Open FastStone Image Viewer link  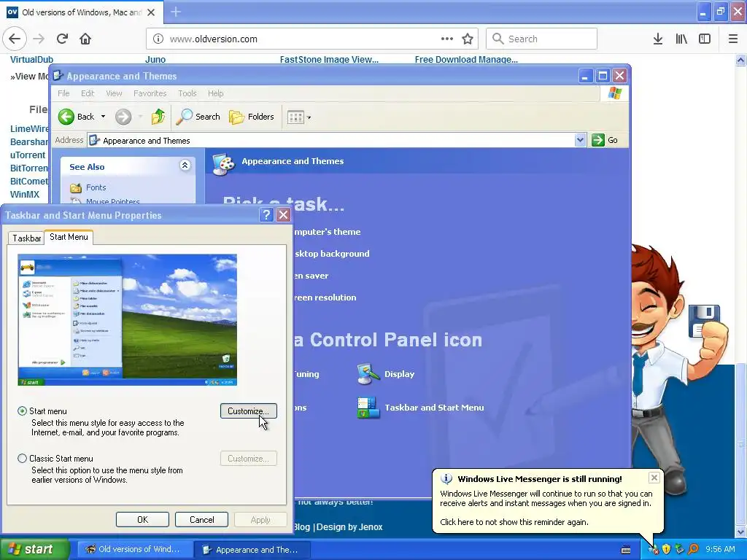[x=329, y=60]
